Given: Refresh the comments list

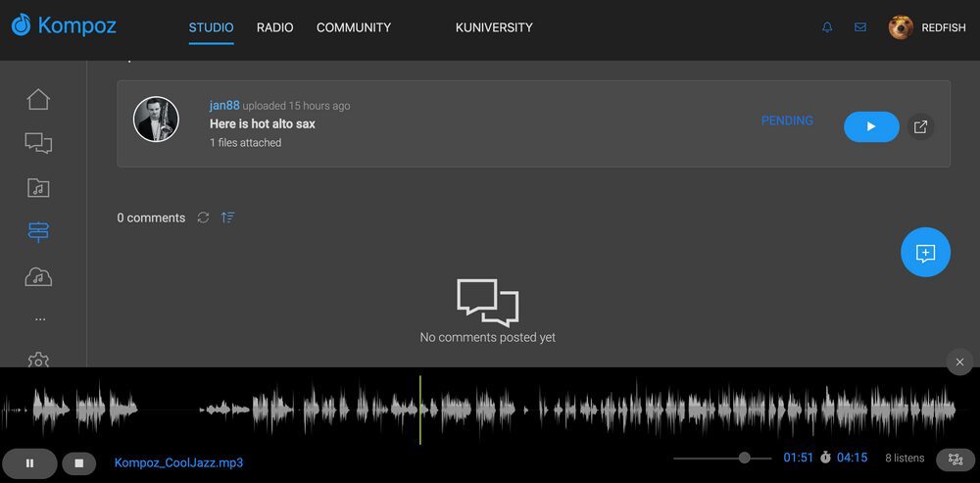Looking at the screenshot, I should tap(203, 217).
